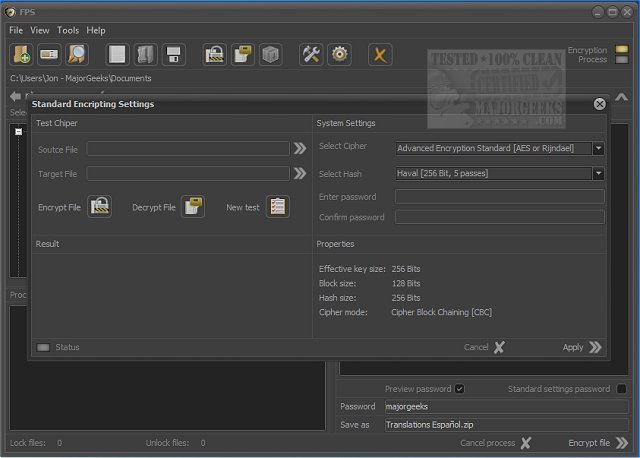640x458 pixels.
Task: Open the View menu
Action: (40, 31)
